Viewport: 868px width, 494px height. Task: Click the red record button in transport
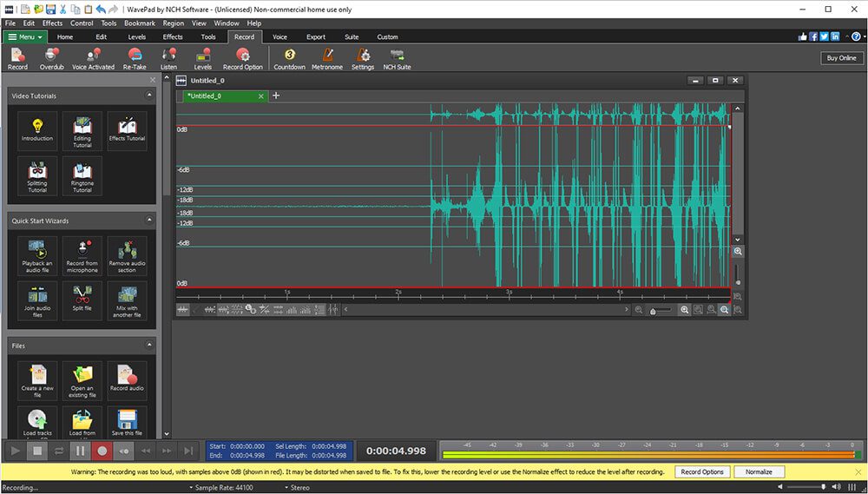102,451
